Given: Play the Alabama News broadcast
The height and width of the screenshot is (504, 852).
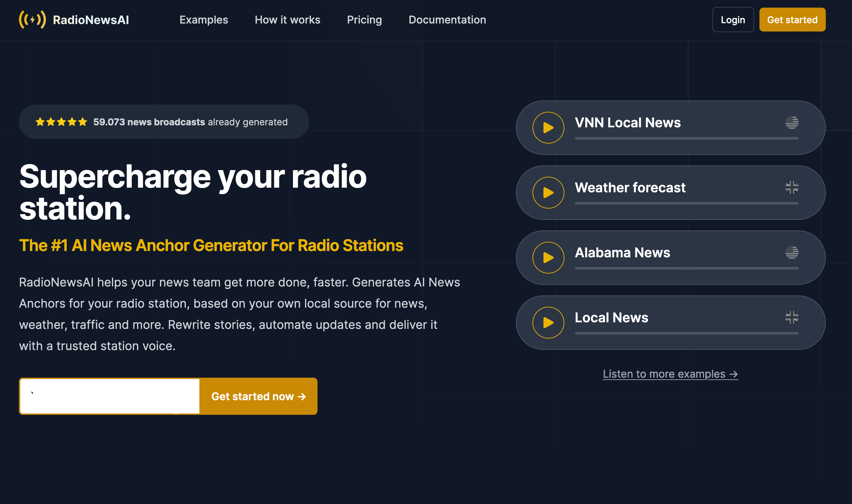Looking at the screenshot, I should [548, 257].
